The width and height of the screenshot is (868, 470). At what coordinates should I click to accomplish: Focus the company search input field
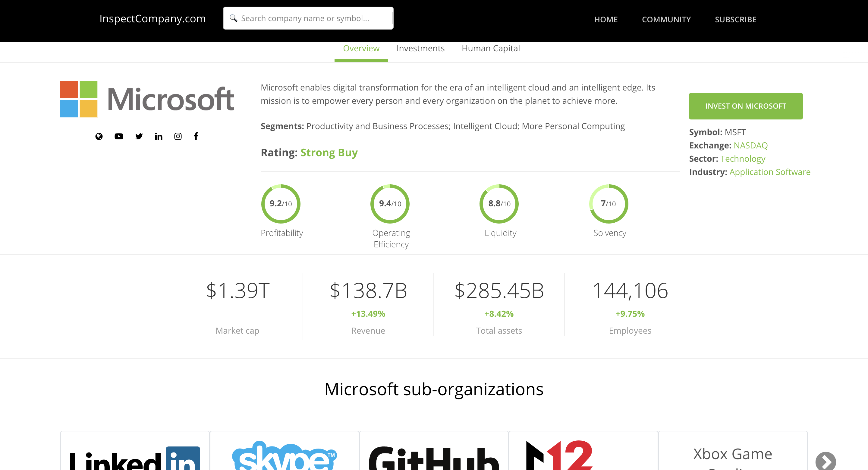pos(313,18)
